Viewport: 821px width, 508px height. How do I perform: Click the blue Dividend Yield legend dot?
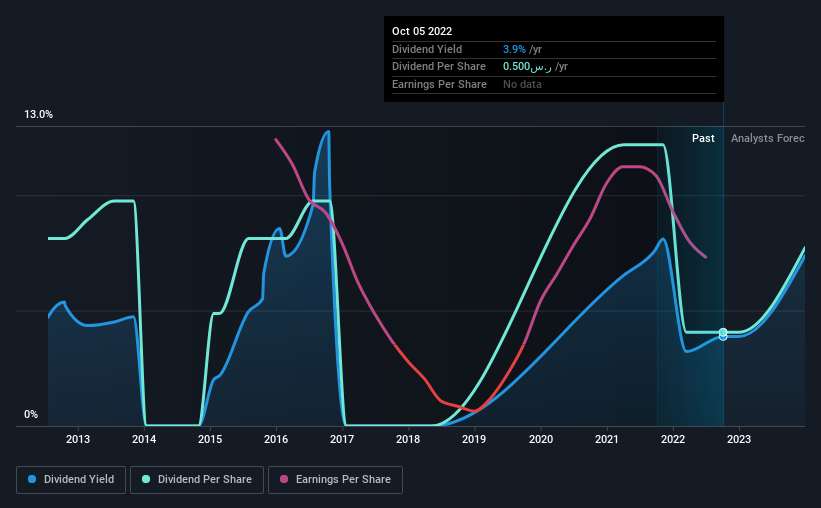click(32, 479)
